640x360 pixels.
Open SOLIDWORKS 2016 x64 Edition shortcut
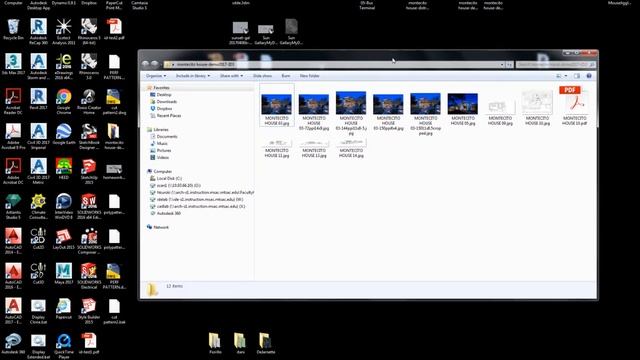point(89,206)
